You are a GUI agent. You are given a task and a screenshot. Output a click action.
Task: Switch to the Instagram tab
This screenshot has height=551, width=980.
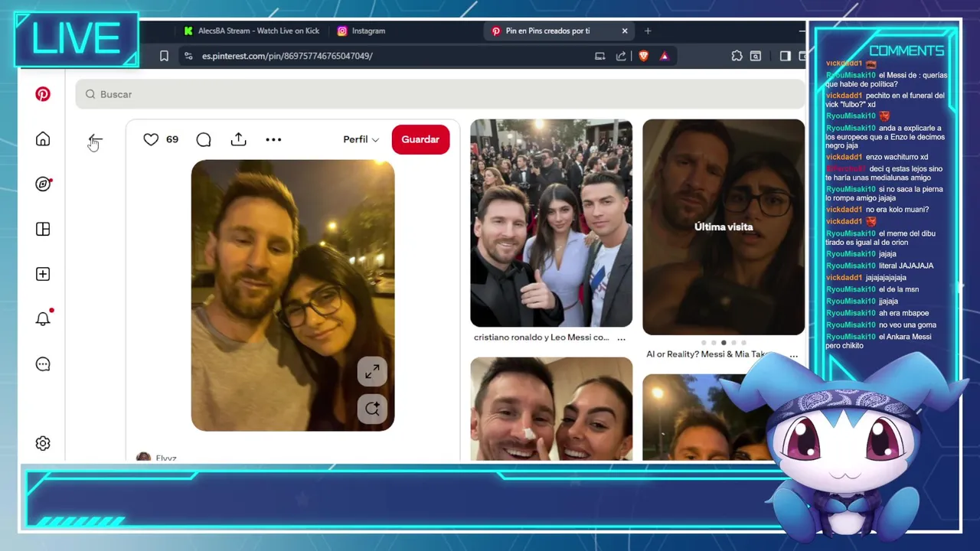pyautogui.click(x=361, y=31)
